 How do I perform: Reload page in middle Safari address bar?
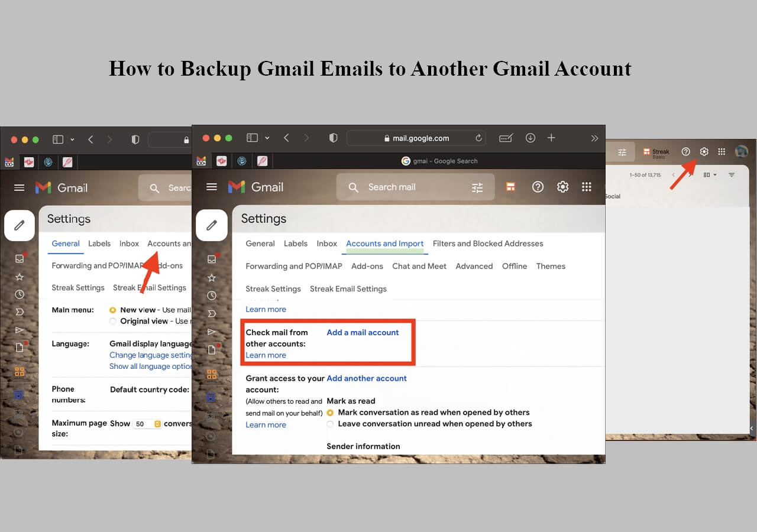[x=478, y=138]
